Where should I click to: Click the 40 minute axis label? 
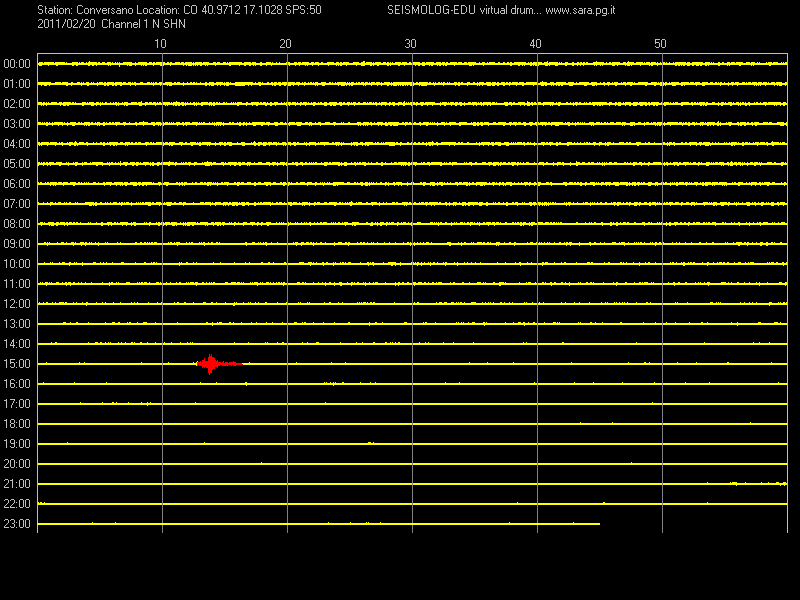[x=535, y=44]
